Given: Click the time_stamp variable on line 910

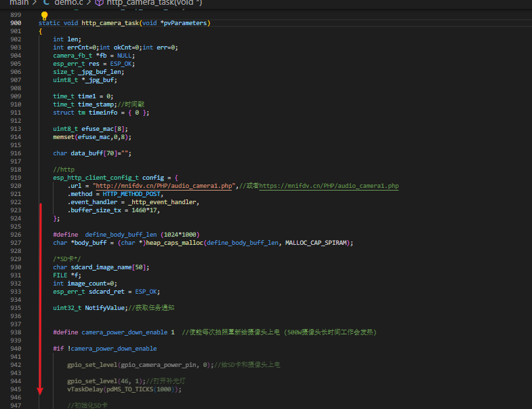Looking at the screenshot, I should 96,104.
